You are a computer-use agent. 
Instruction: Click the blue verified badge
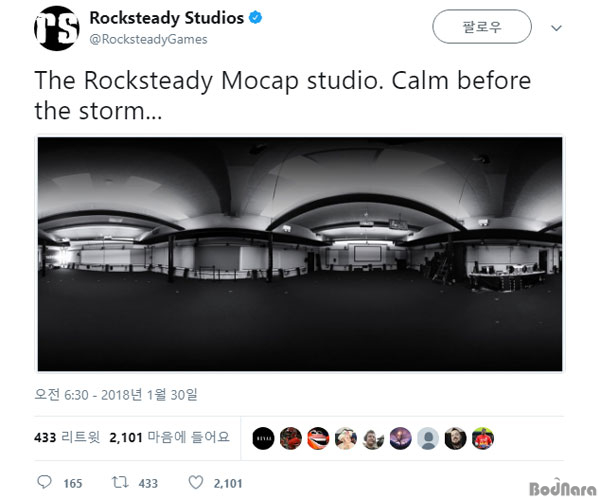click(256, 18)
